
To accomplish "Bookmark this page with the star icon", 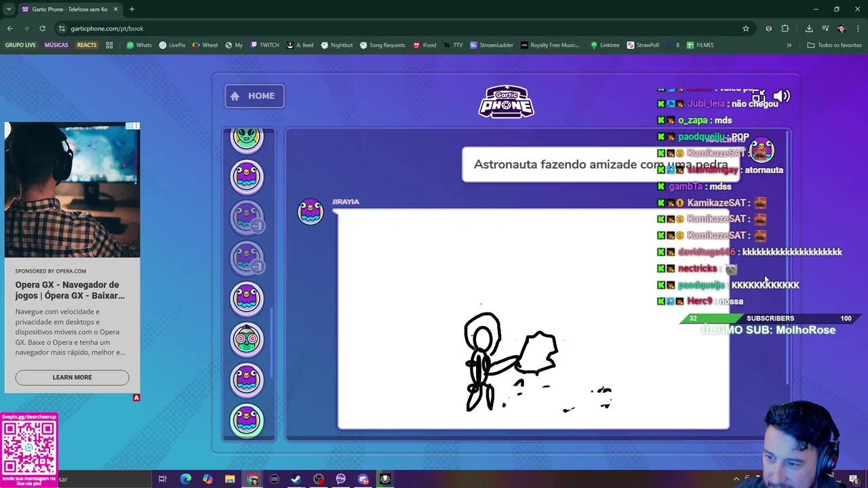I will (x=746, y=28).
